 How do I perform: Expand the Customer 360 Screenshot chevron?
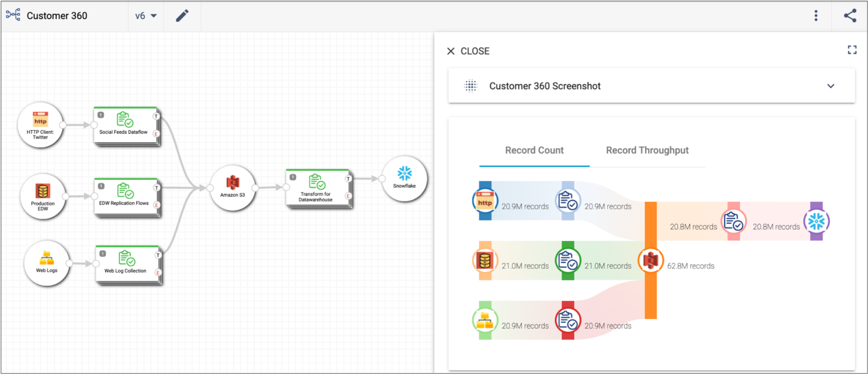(x=830, y=86)
